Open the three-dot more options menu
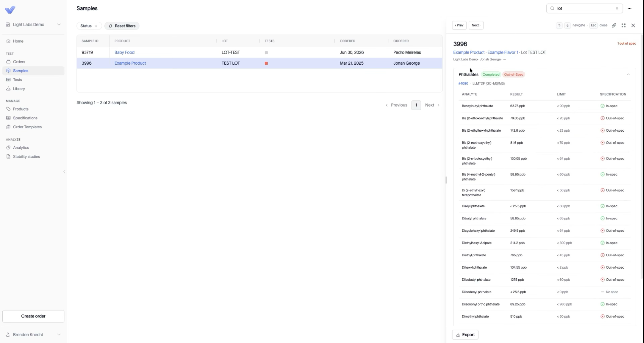 pyautogui.click(x=630, y=9)
